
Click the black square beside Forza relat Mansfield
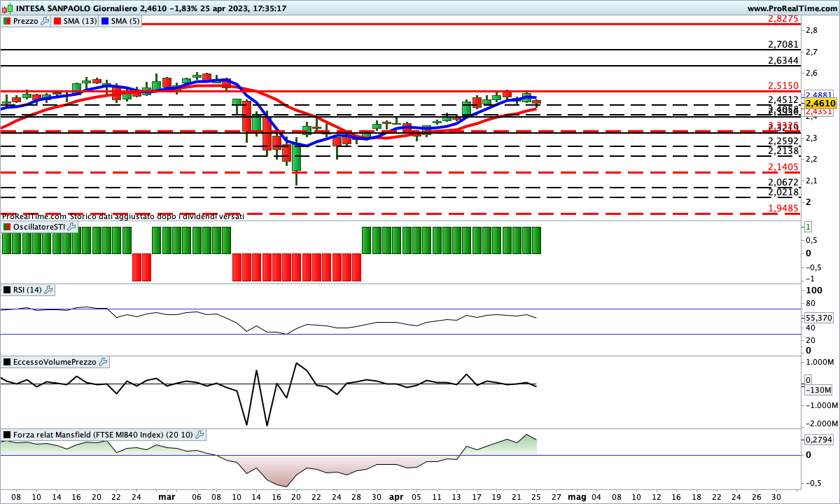point(7,435)
